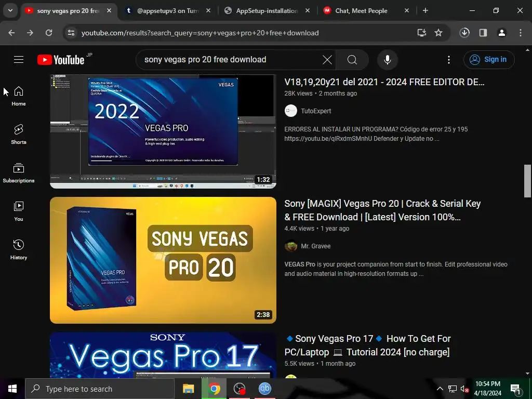Open History in sidebar
This screenshot has width=532, height=399.
point(19,249)
